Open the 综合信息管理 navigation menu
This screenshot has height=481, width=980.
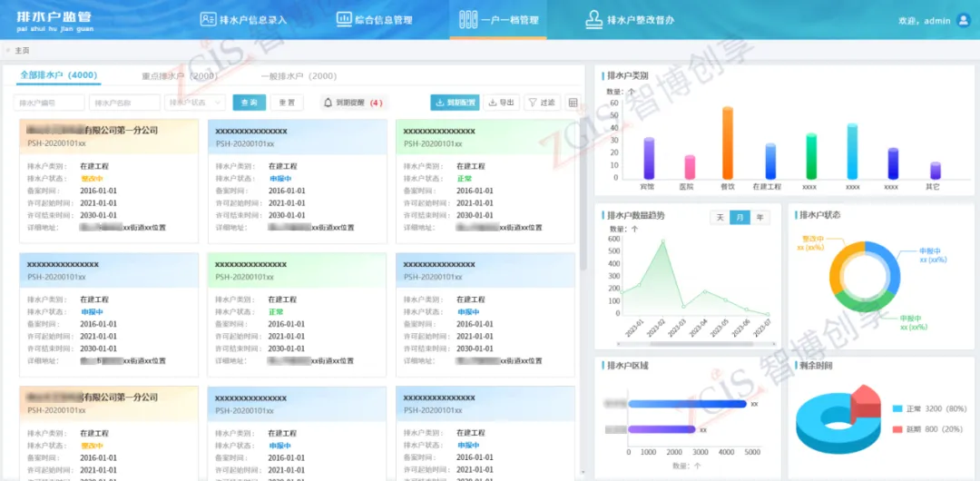[374, 19]
